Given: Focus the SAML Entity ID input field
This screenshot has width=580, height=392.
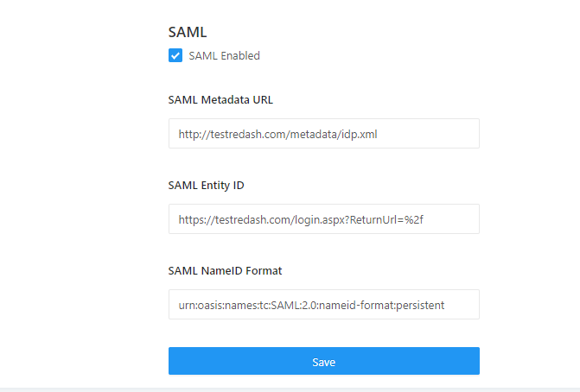Looking at the screenshot, I should point(324,218).
